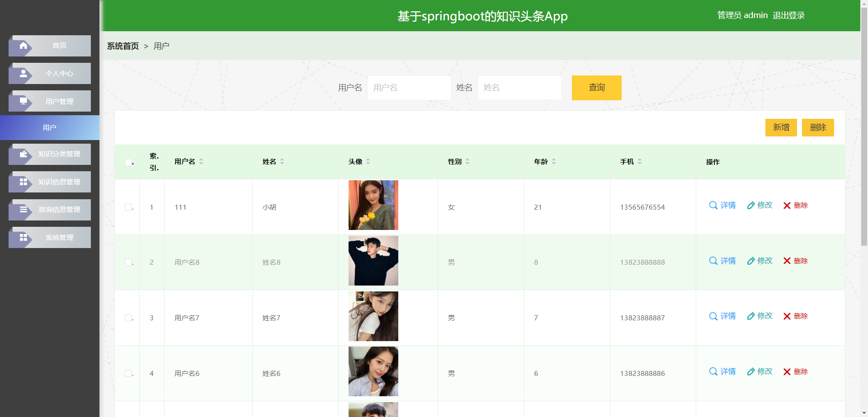Click the page vertical scrollbar thumb
Screen dimensions: 868x417
(x=864, y=127)
